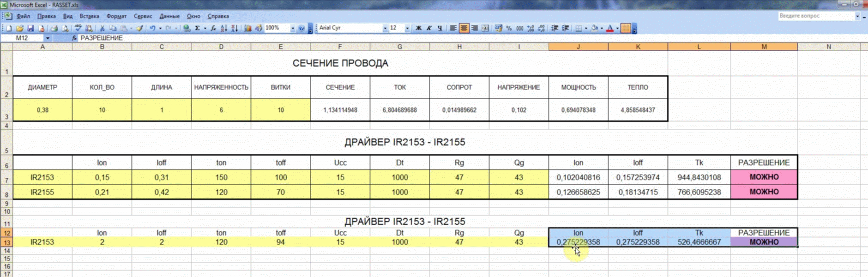This screenshot has height=277, width=868.
Task: Select the Format Painter brush
Action: [x=139, y=28]
